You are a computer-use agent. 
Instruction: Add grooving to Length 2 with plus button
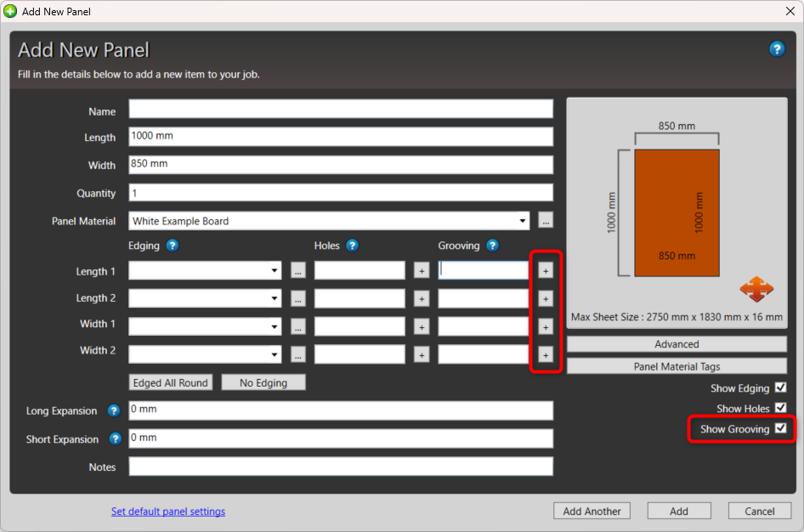click(x=546, y=299)
